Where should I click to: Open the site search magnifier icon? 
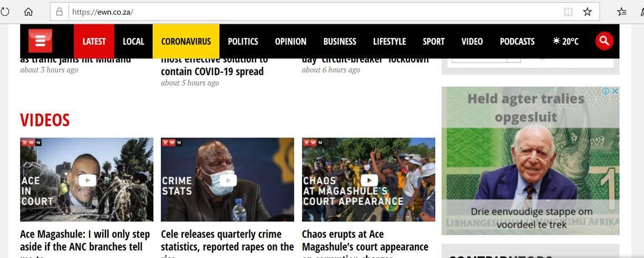pyautogui.click(x=604, y=41)
